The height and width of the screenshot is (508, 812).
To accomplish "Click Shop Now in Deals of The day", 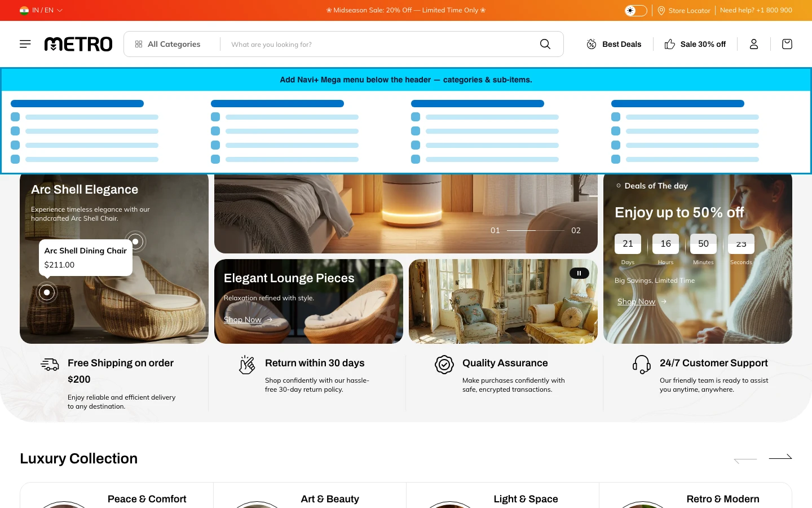I will 642,301.
